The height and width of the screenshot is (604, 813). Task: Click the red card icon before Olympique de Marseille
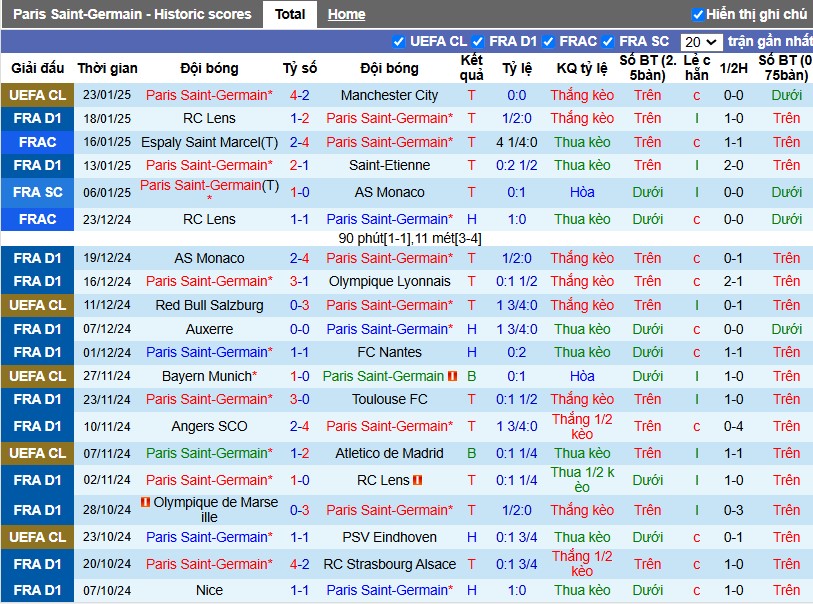coord(145,502)
